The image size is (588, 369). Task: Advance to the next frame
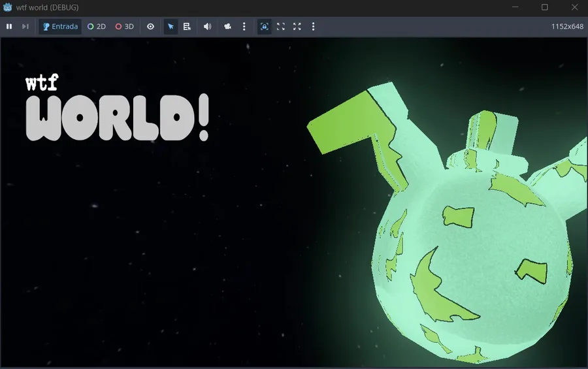(x=25, y=27)
